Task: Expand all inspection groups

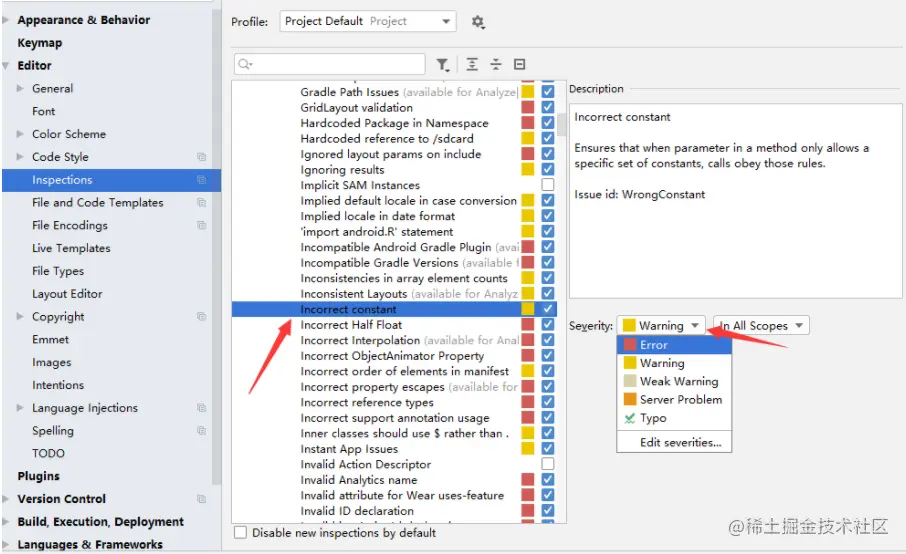Action: (x=472, y=64)
